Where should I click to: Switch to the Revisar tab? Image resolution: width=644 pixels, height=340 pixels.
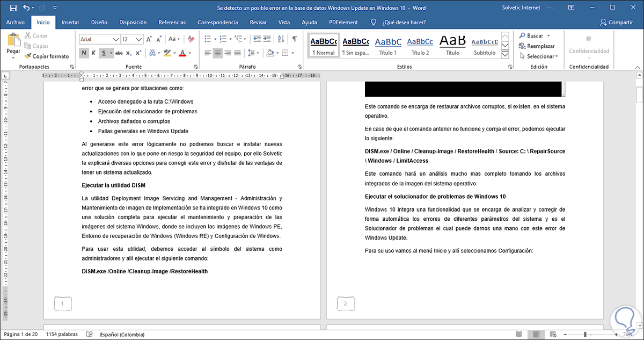[258, 23]
